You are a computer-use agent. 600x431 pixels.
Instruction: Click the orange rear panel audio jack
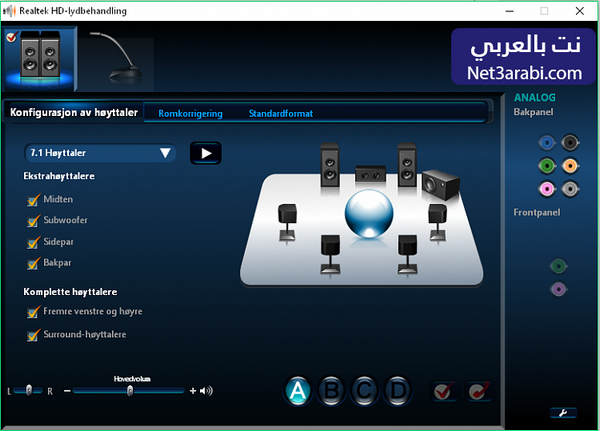point(570,166)
